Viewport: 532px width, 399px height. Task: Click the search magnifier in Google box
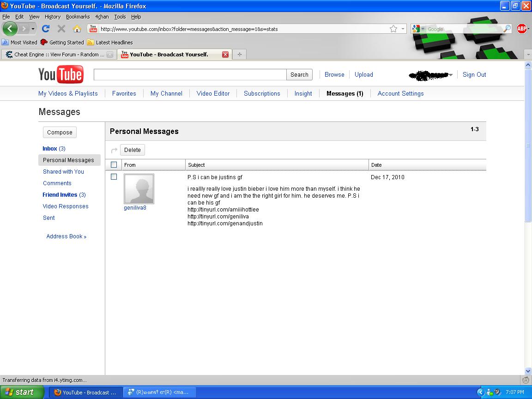(x=507, y=29)
